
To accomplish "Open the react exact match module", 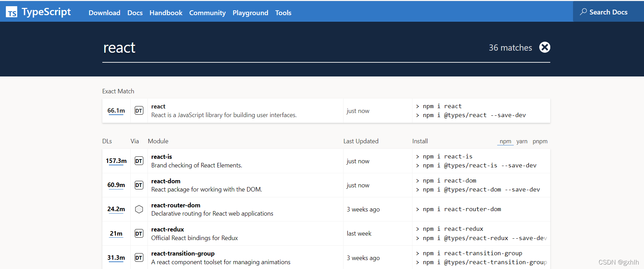I will pos(158,106).
